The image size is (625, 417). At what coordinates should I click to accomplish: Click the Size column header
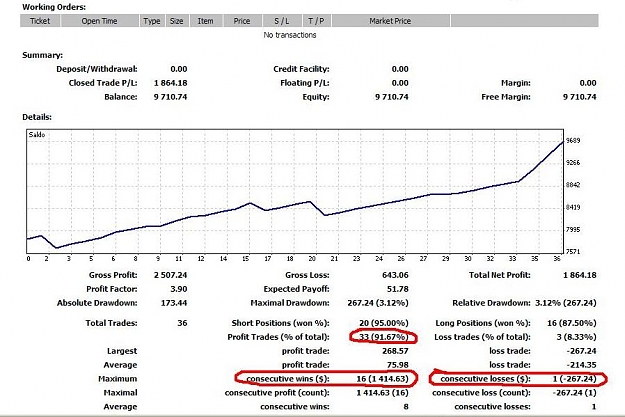177,21
